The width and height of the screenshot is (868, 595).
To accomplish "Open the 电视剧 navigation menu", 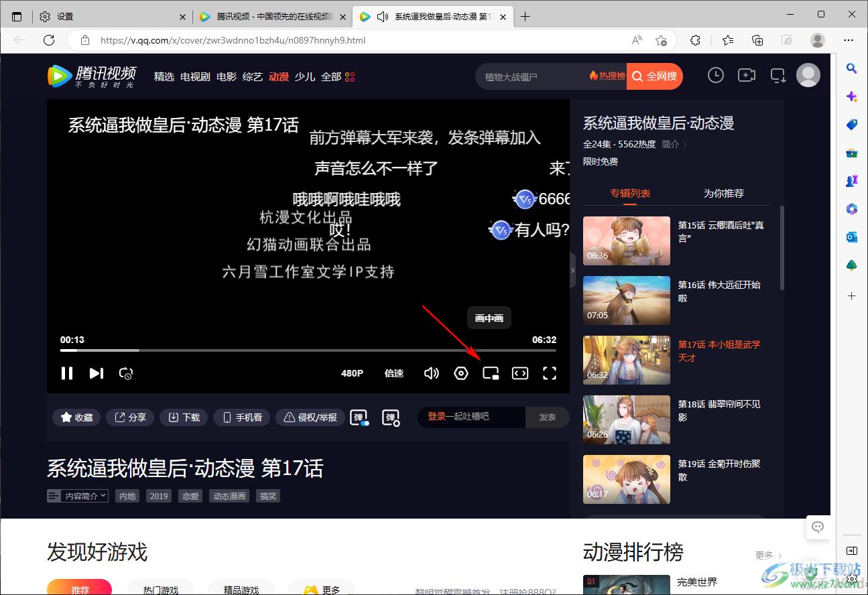I will pyautogui.click(x=195, y=76).
